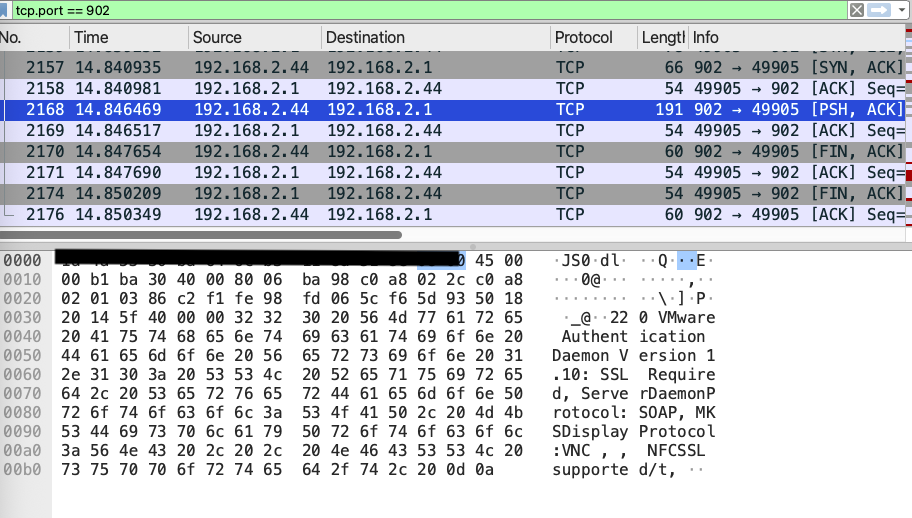The width and height of the screenshot is (912, 518).
Task: Sort by the Info column header
Action: pos(797,37)
